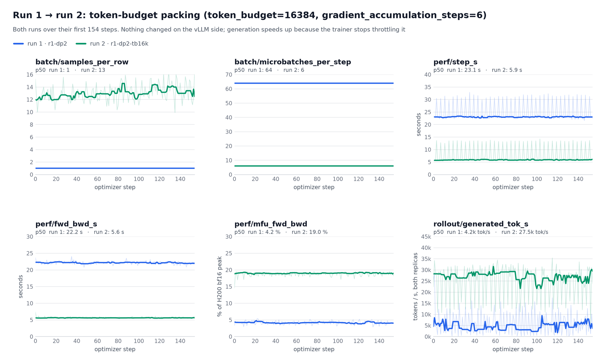Click the 'tokens / s, both replicas' axis label
Image resolution: width=604 pixels, height=364 pixels.
pos(416,286)
